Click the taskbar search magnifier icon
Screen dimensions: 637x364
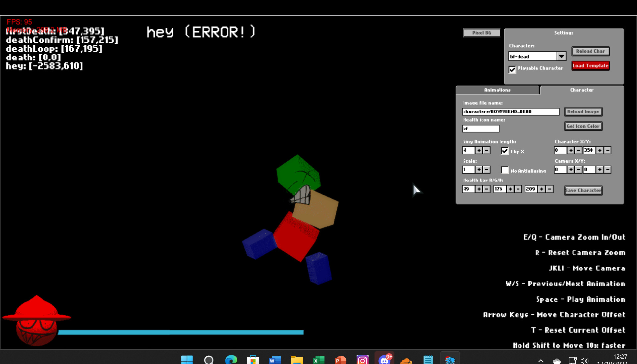coord(209,359)
